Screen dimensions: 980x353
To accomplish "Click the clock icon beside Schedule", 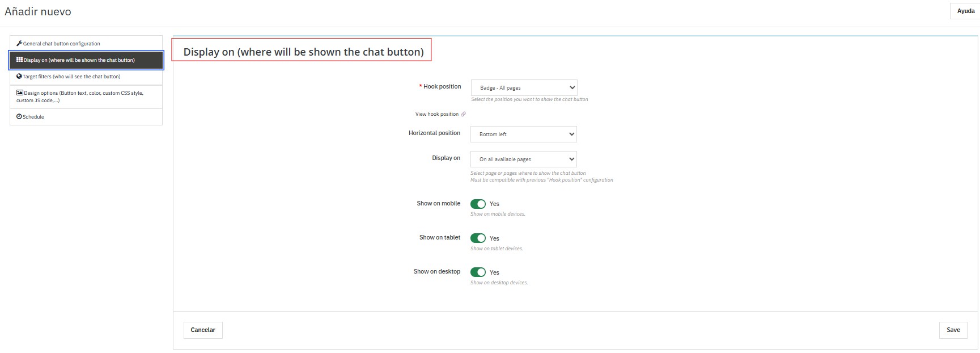I will [x=19, y=116].
